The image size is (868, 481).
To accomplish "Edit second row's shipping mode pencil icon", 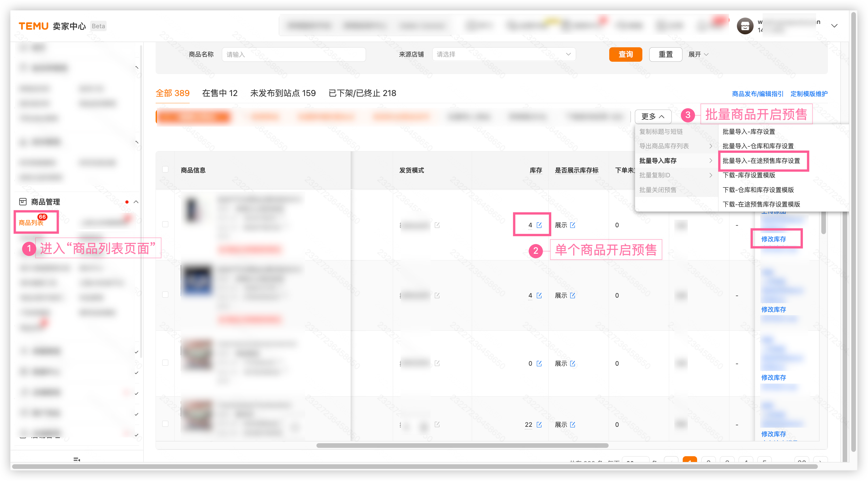I will point(437,295).
